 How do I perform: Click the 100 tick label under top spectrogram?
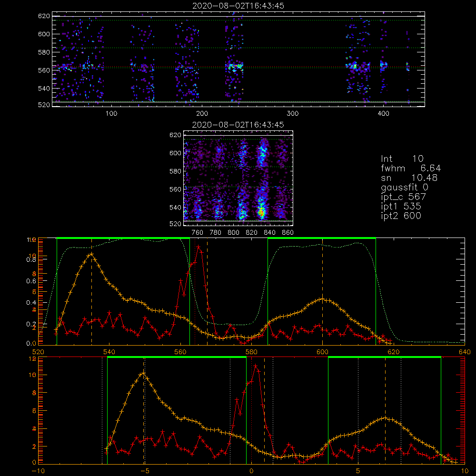[x=111, y=114]
